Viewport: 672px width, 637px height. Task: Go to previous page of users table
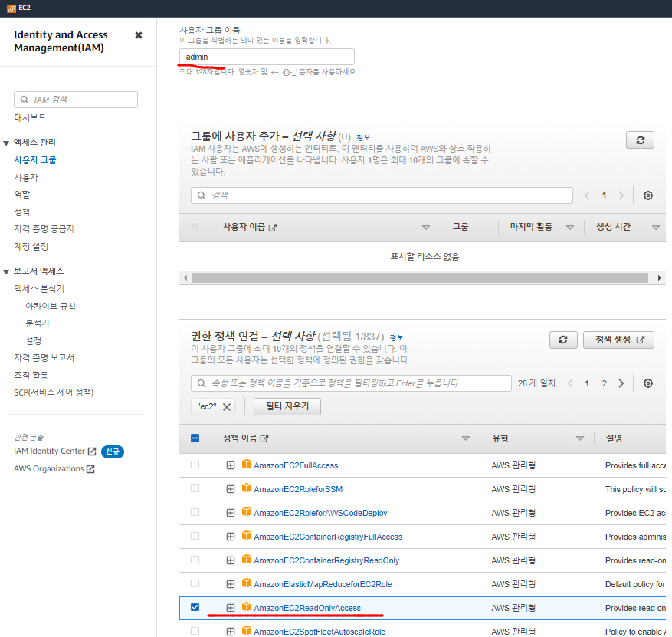[x=587, y=195]
